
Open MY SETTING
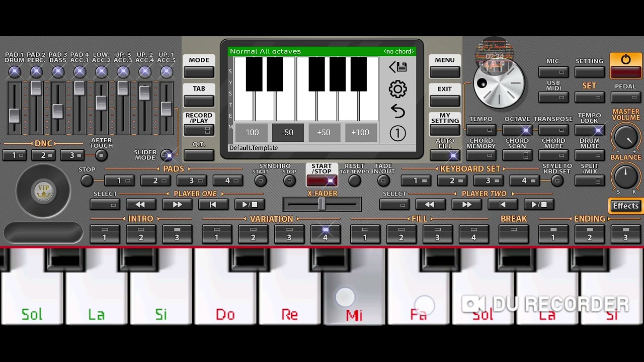coord(445,130)
